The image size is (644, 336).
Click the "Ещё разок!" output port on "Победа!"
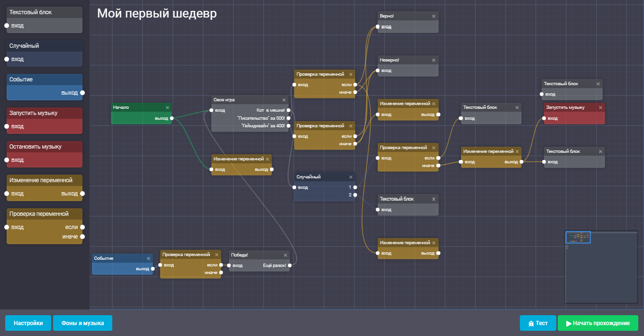[x=290, y=265]
